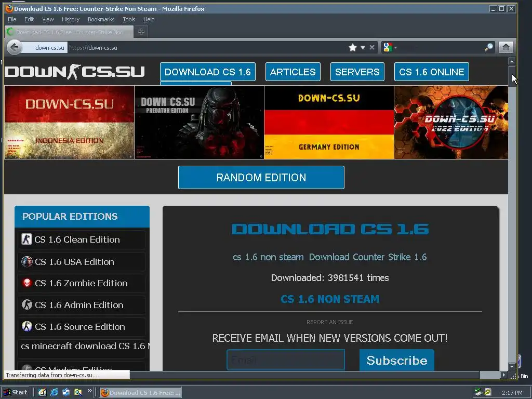Open the Bookmarks menu
This screenshot has height=399, width=532.
(101, 19)
